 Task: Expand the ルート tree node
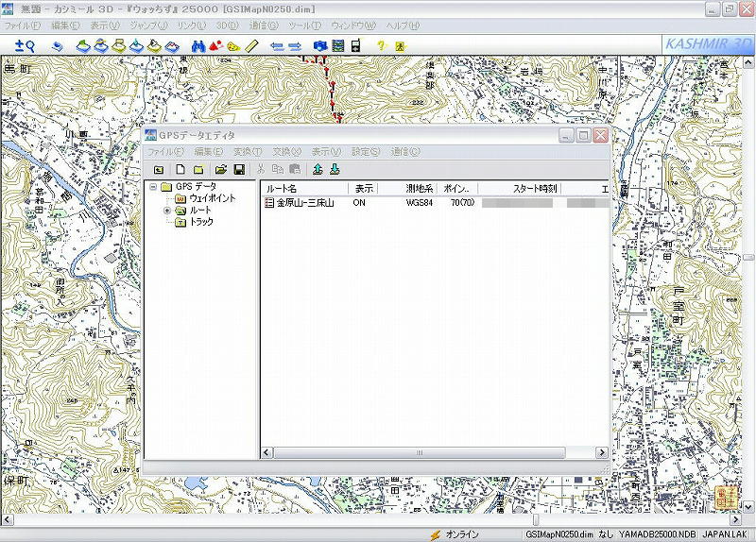point(167,211)
